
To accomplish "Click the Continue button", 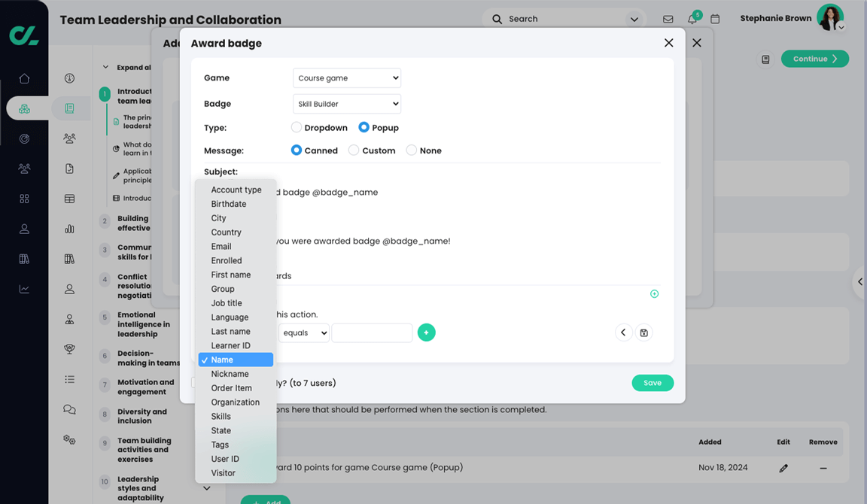I will point(814,59).
